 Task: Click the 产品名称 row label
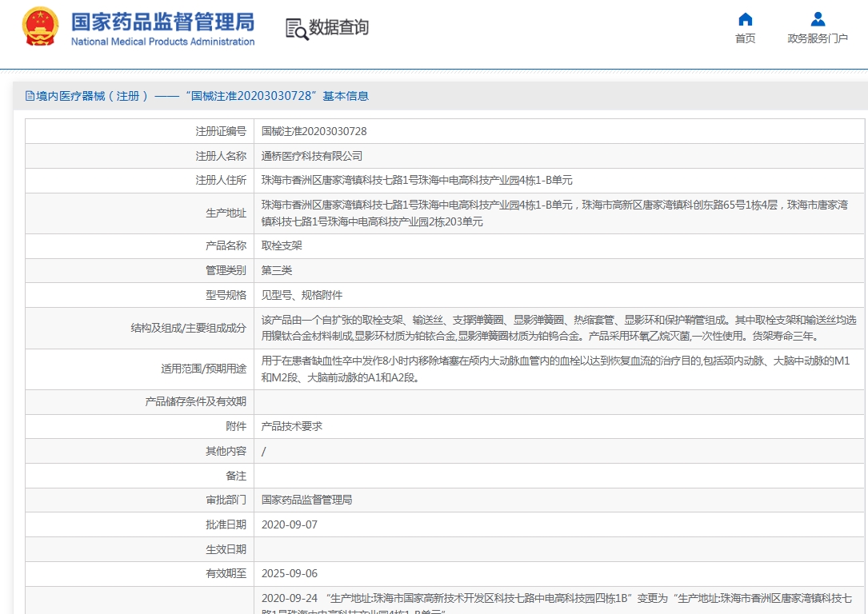point(226,245)
